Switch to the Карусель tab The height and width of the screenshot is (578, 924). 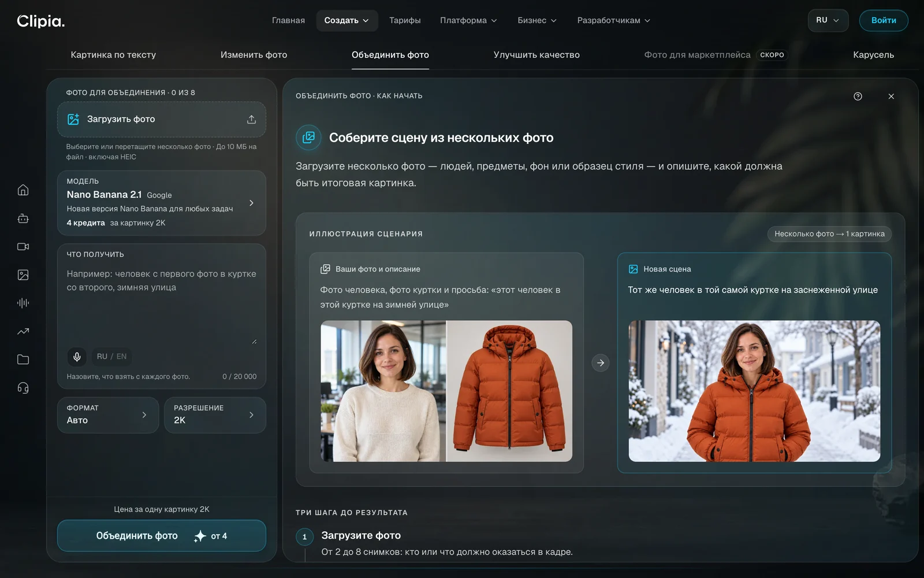coord(873,55)
